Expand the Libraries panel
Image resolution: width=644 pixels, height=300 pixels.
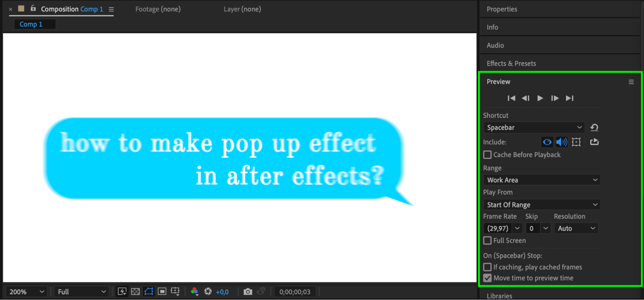tap(499, 296)
